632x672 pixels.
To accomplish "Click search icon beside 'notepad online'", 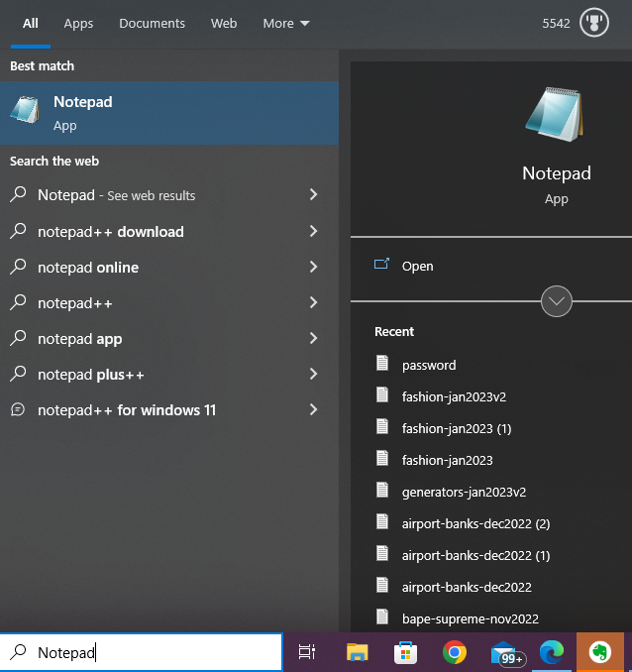I will (18, 267).
